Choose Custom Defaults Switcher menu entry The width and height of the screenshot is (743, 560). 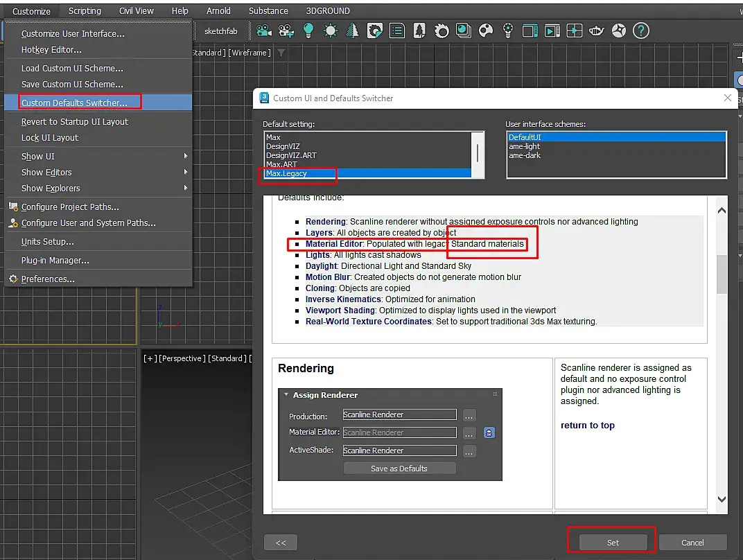[x=74, y=103]
